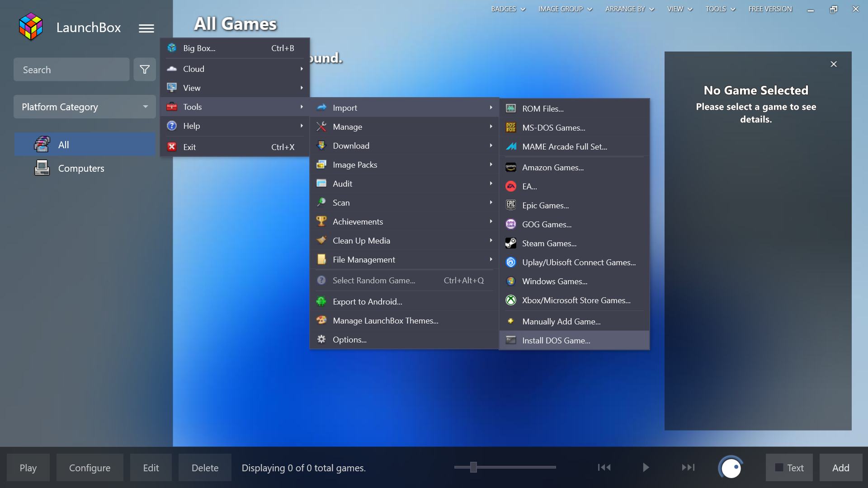The width and height of the screenshot is (868, 488).
Task: Open the Platform Category dropdown
Action: click(85, 107)
